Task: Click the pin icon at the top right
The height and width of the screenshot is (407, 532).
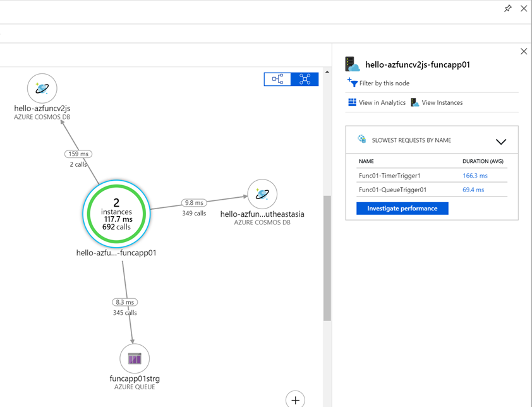Action: [x=508, y=8]
